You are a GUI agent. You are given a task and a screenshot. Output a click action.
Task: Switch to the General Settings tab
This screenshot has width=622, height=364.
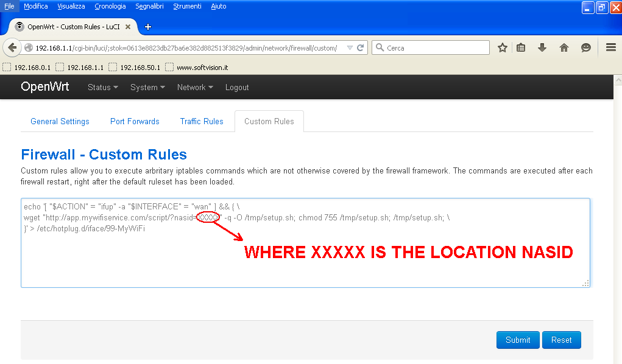(60, 121)
